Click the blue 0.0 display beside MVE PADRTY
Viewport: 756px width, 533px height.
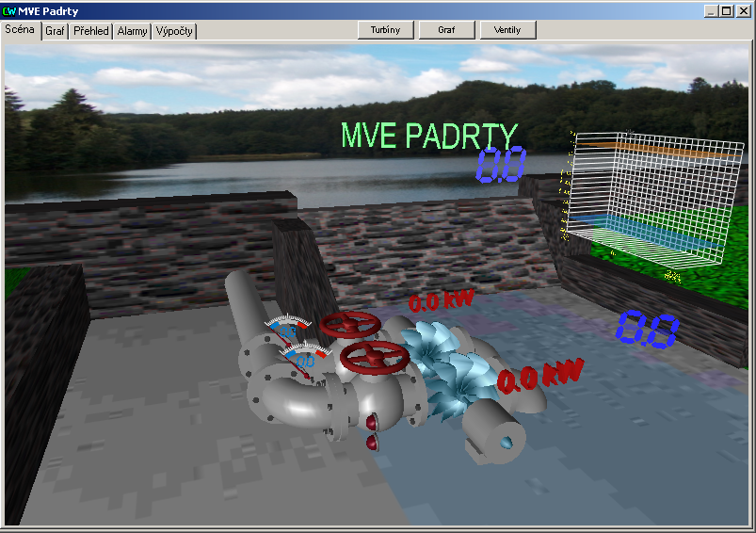(500, 166)
